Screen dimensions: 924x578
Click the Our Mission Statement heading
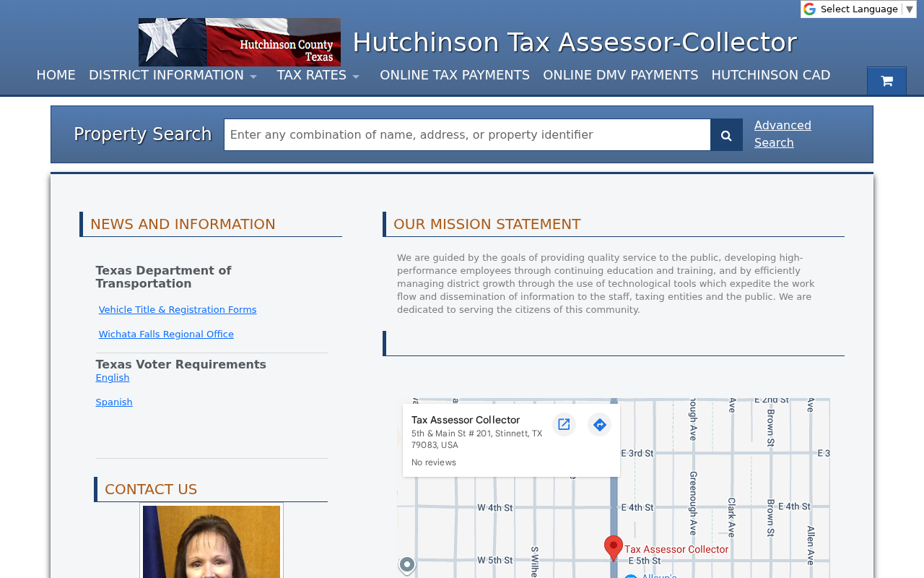(487, 225)
